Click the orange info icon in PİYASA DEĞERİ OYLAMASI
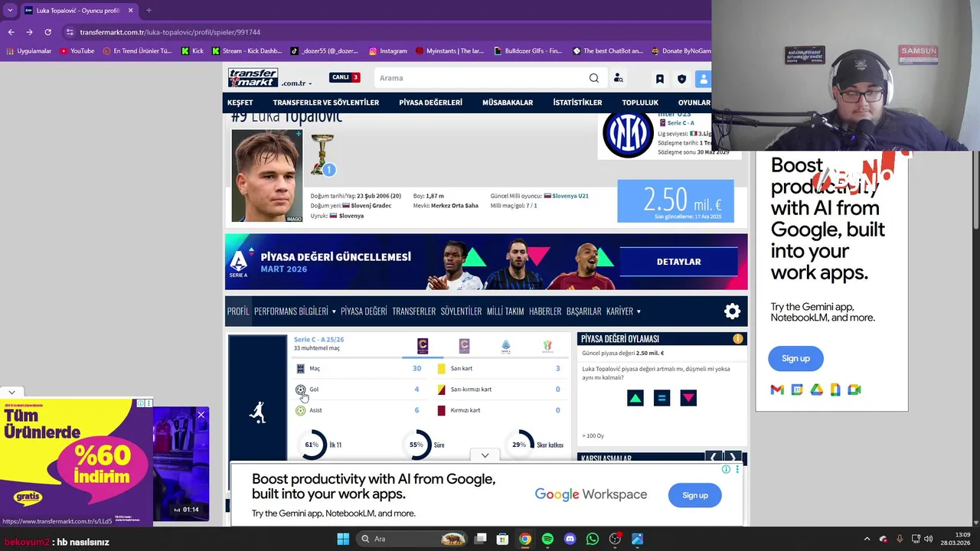This screenshot has width=980, height=551. 737,338
